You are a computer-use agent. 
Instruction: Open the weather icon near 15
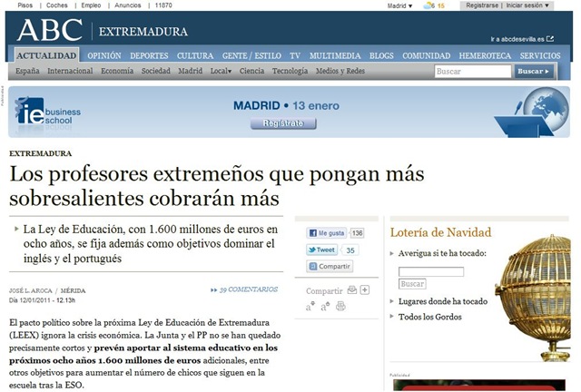click(x=428, y=5)
